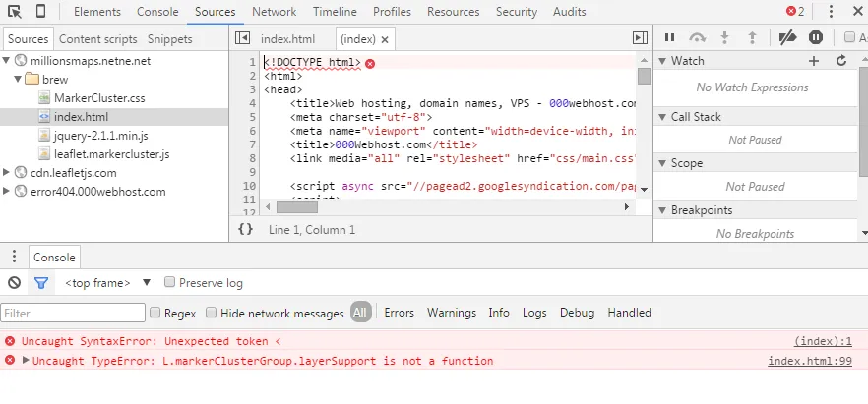Filter console by Warnings
The image size is (868, 404).
coord(452,313)
